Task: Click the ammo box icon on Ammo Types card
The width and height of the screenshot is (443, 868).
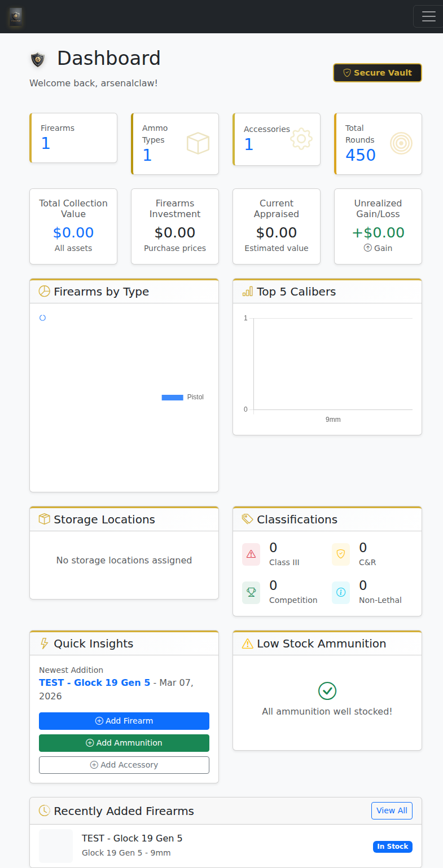Action: pyautogui.click(x=198, y=143)
